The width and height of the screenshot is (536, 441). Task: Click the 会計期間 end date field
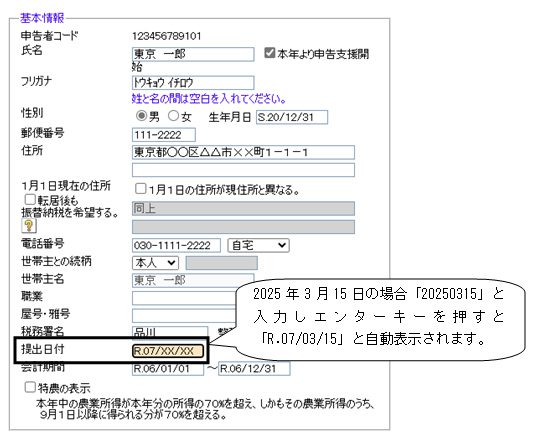point(254,369)
